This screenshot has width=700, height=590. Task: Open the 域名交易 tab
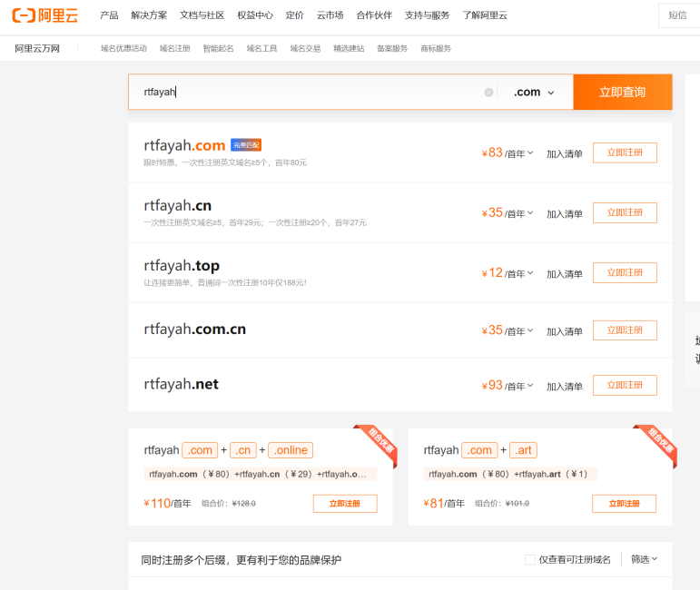click(305, 48)
